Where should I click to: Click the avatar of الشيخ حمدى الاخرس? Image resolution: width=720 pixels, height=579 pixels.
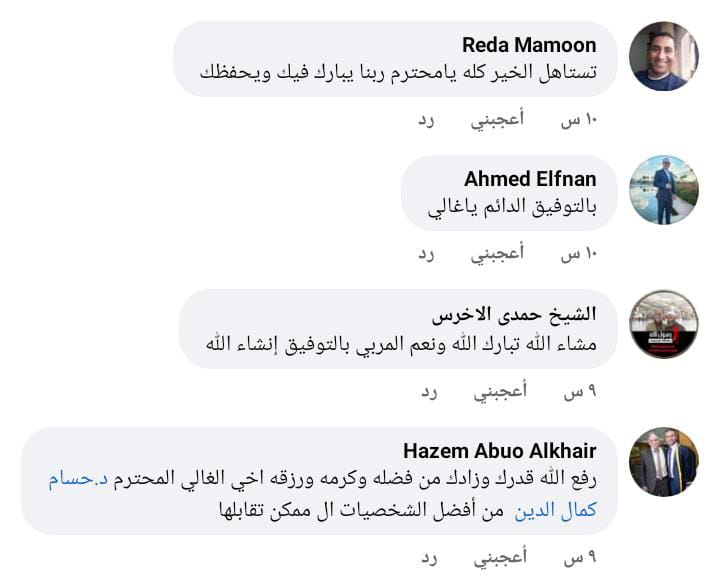coord(664,325)
